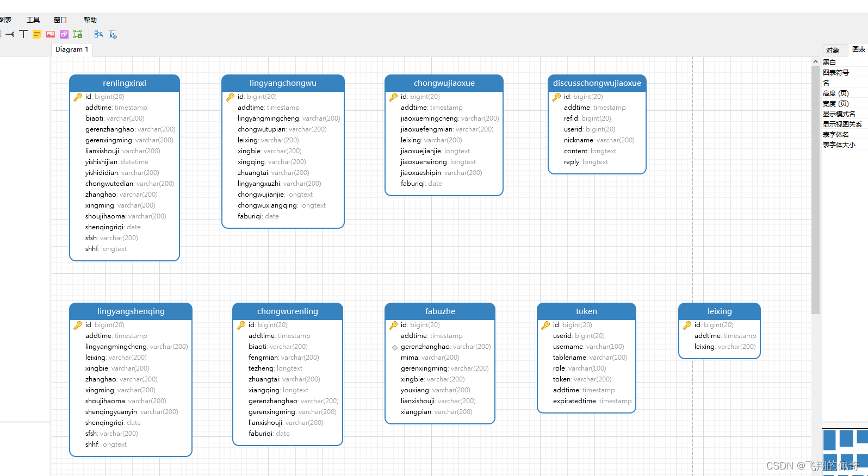The height and width of the screenshot is (476, 868).
Task: Open the 窗口 menu
Action: (x=60, y=20)
